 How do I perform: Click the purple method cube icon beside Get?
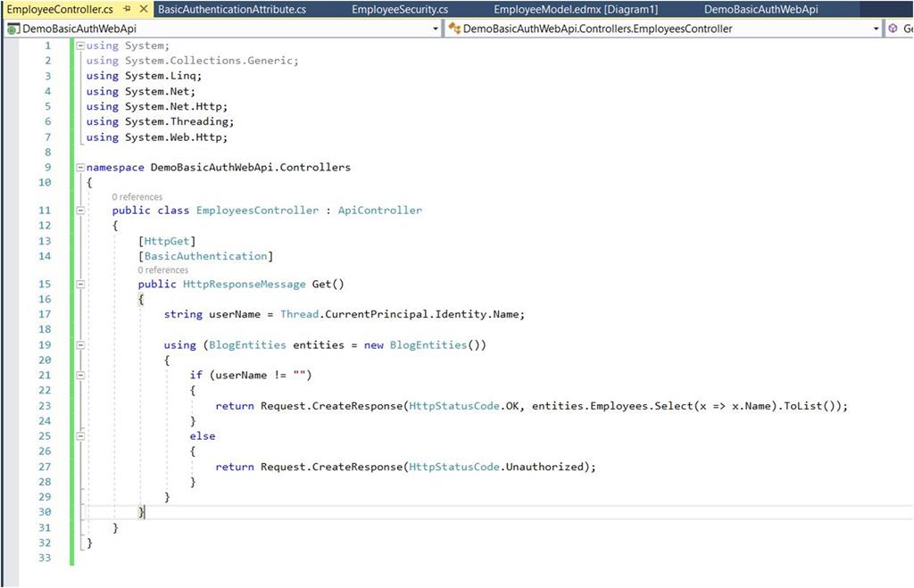(x=891, y=28)
